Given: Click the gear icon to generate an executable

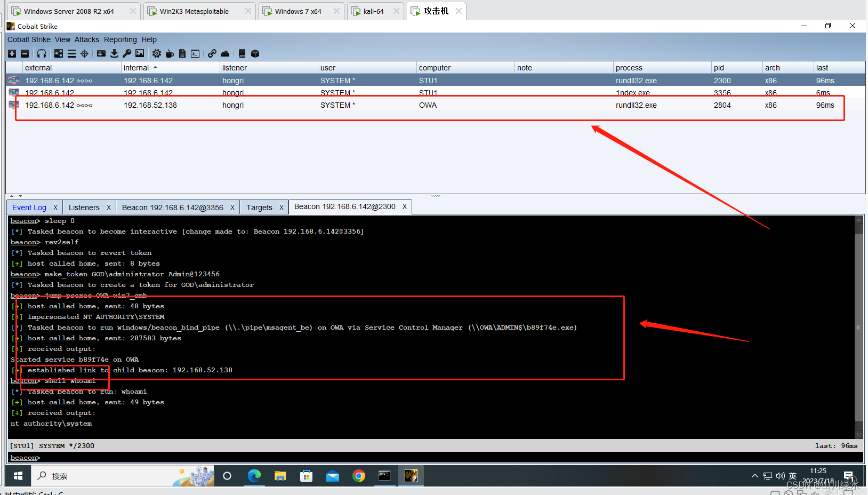Looking at the screenshot, I should click(157, 53).
